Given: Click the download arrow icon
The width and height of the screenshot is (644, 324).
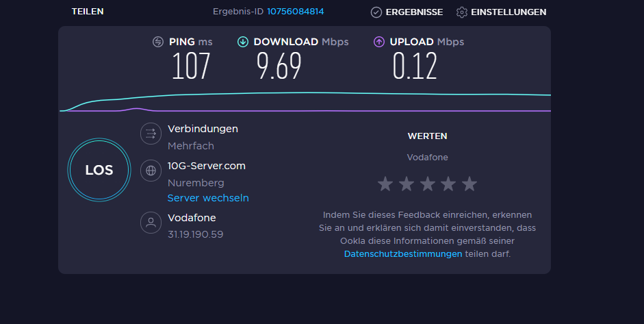Looking at the screenshot, I should click(243, 42).
